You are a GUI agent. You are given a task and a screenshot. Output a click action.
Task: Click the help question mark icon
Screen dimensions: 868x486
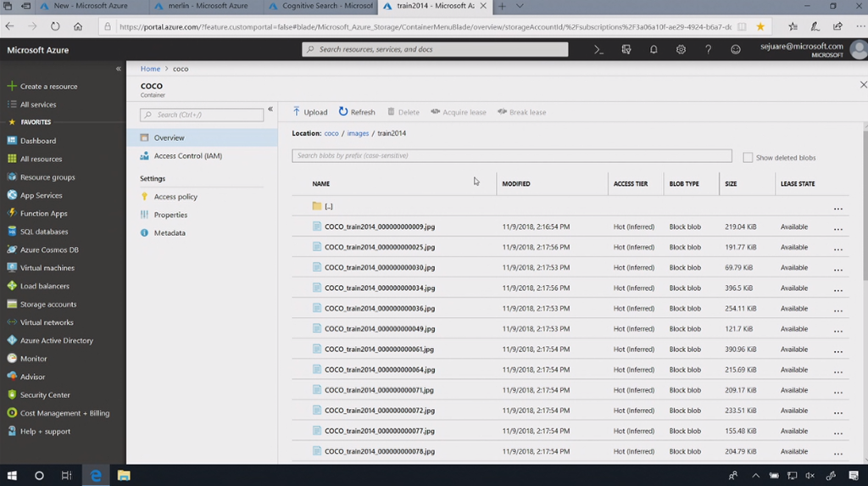[708, 50]
